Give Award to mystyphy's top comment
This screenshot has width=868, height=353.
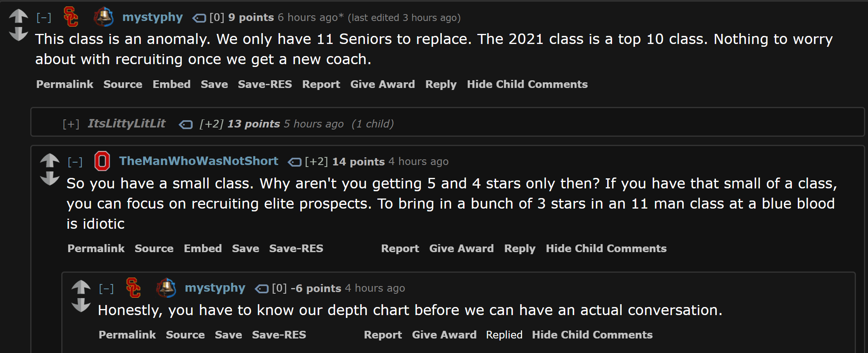coord(382,84)
